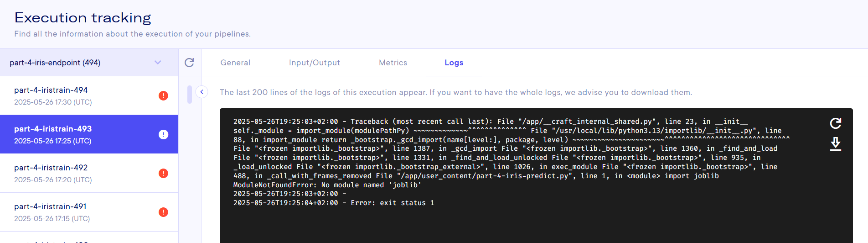Click the error icon for part-4-iristrain-494

pos(163,95)
